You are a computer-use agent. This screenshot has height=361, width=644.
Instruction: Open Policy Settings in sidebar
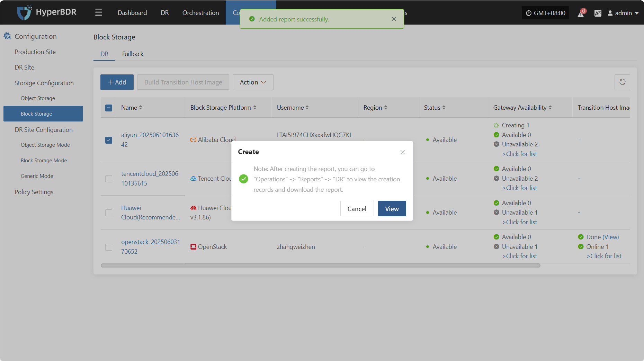coord(34,192)
